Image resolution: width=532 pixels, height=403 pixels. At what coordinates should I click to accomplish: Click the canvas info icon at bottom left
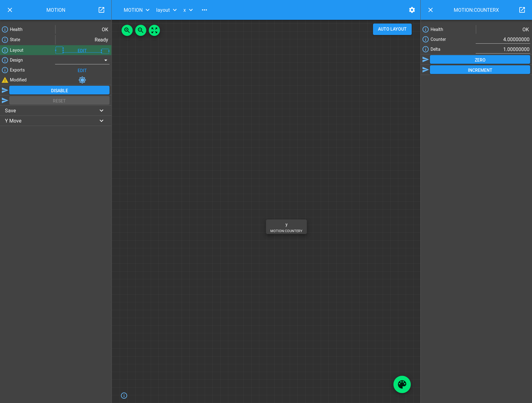click(x=124, y=396)
